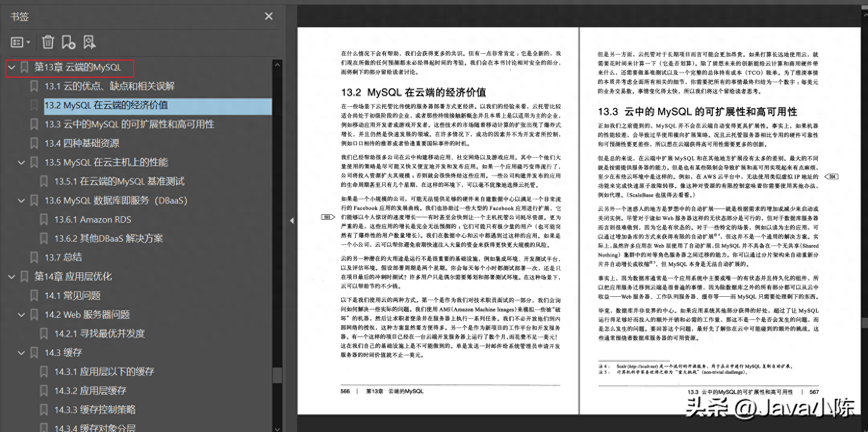
Task: Click bookmark icon beside 13.3 entry
Action: pos(34,124)
